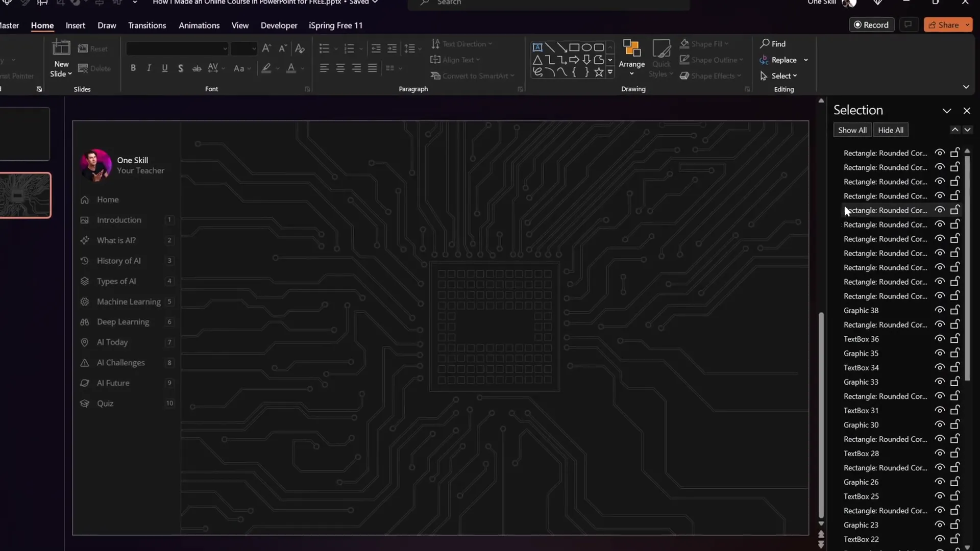Apply bold formatting

133,68
